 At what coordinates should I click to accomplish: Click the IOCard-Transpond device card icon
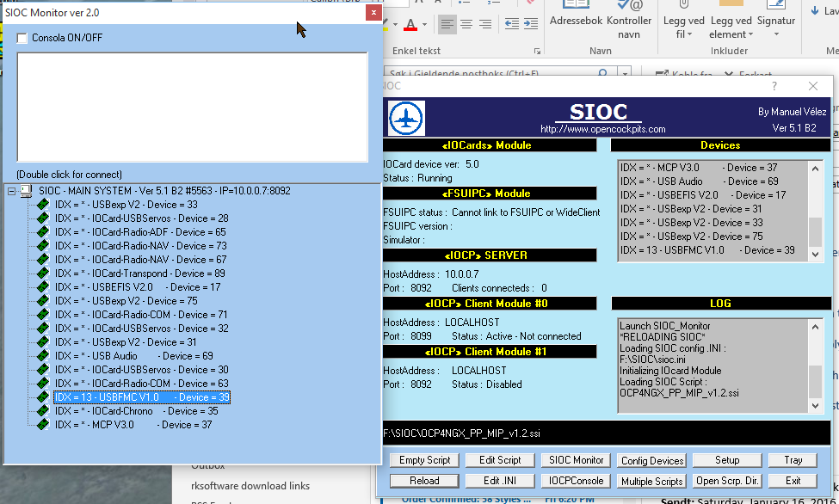(x=42, y=274)
